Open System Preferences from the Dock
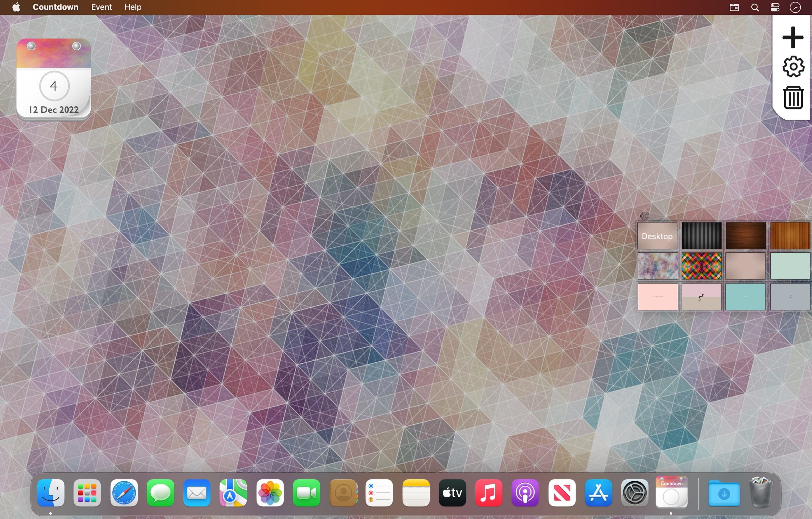Viewport: 812px width, 519px height. pyautogui.click(x=635, y=493)
